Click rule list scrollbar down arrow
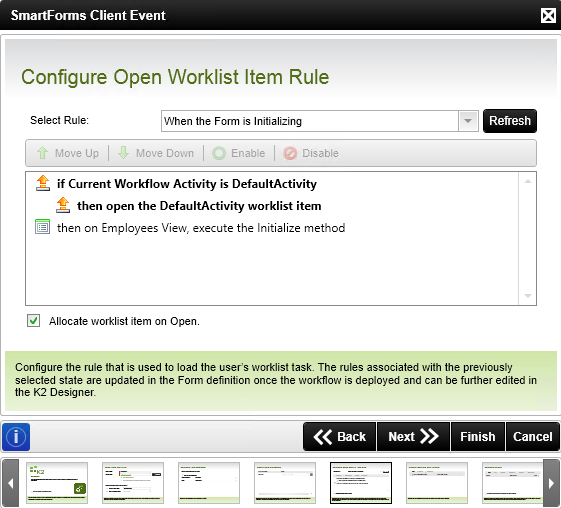 (527, 295)
